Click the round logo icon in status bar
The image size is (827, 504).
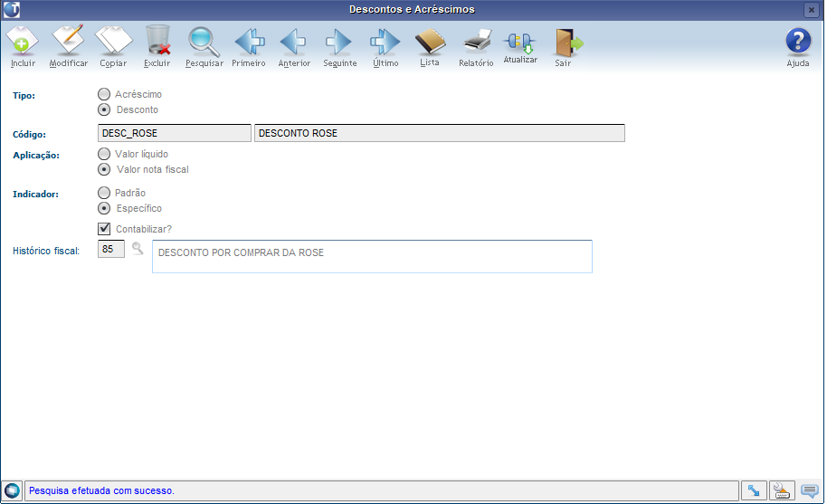pos(12,490)
